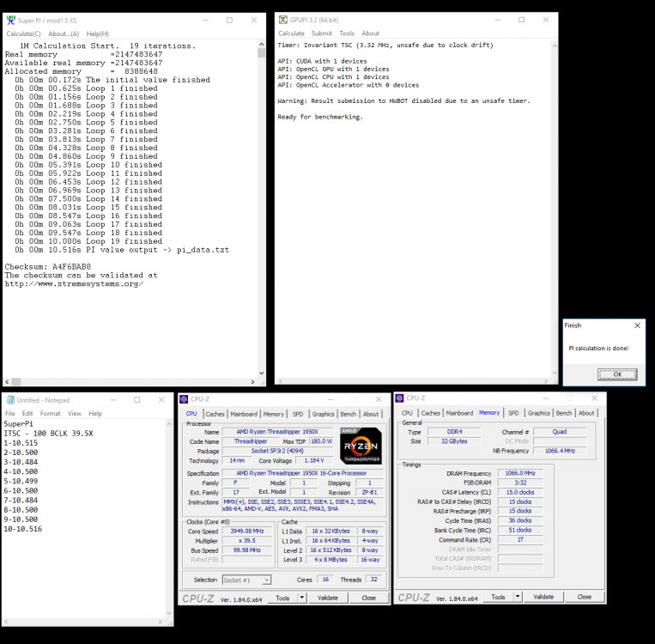Click CAS# Latency value 15.0 clocks

[520, 492]
